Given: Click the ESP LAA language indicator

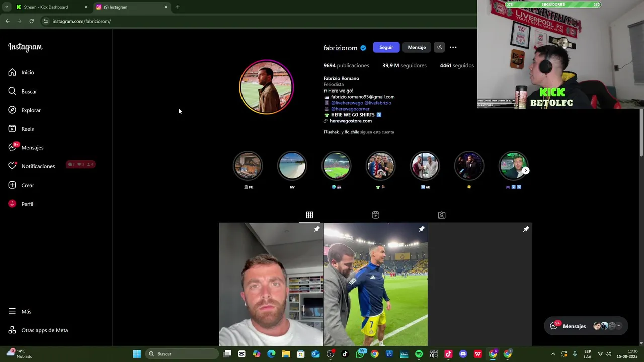Looking at the screenshot, I should point(588,354).
